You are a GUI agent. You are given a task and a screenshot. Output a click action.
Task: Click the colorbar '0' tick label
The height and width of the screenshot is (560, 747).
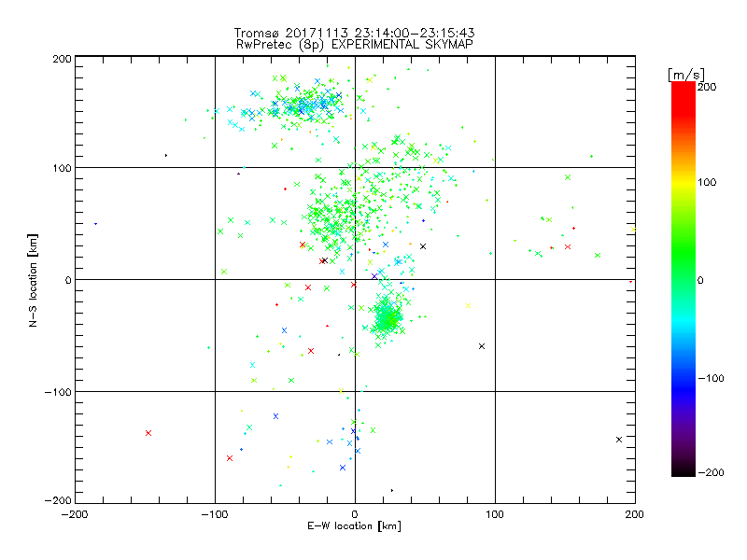700,280
